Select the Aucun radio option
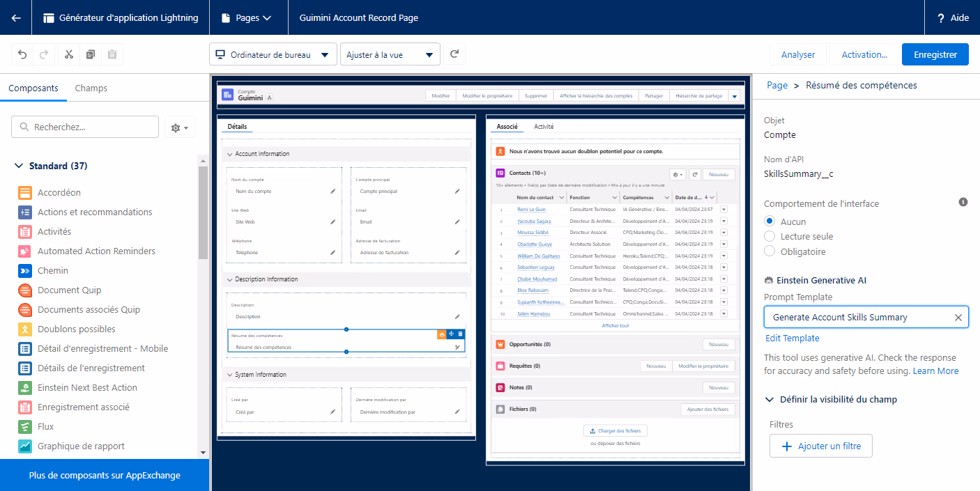 point(770,221)
